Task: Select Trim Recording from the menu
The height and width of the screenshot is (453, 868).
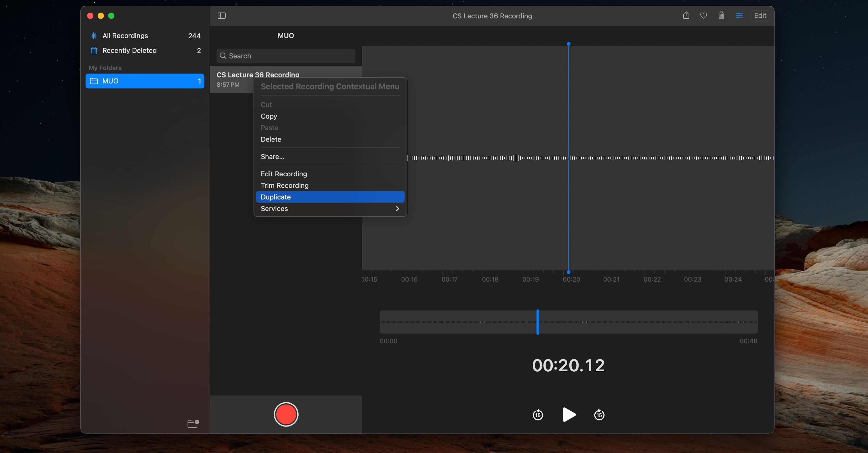Action: click(284, 185)
